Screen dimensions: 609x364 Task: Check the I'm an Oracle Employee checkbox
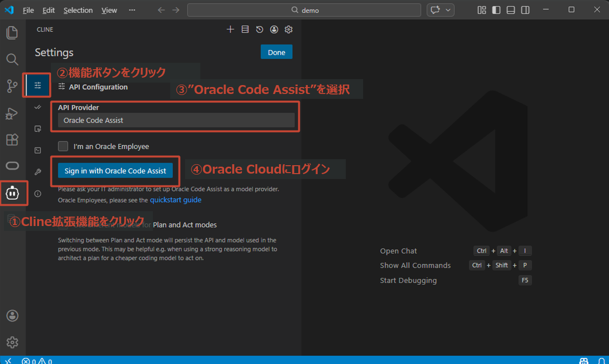click(63, 146)
